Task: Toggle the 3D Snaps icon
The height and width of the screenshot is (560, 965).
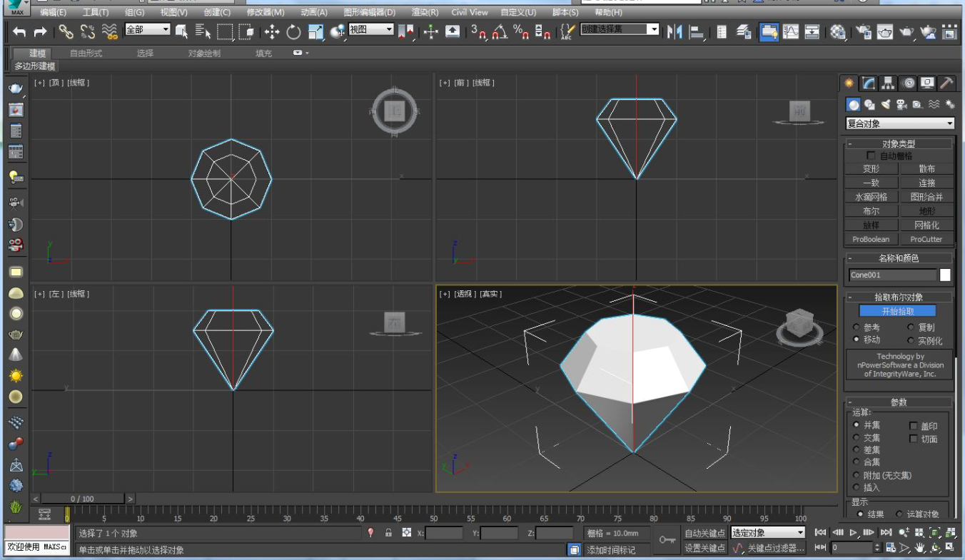Action: pos(478,31)
